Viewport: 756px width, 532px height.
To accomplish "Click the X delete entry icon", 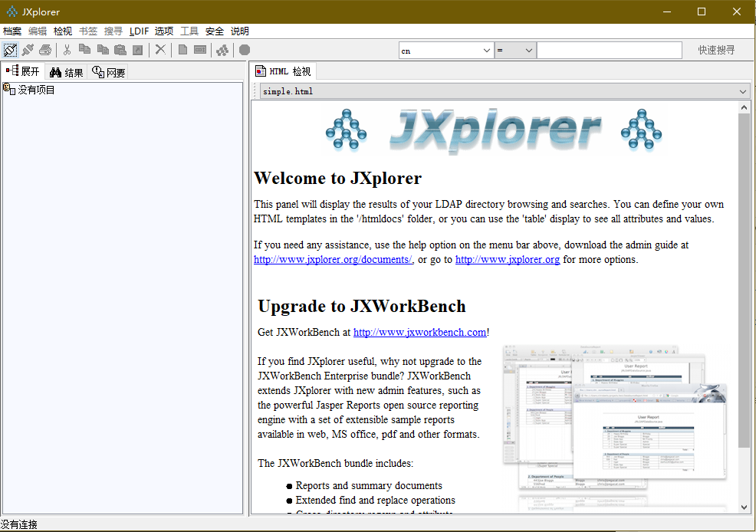I will click(160, 50).
